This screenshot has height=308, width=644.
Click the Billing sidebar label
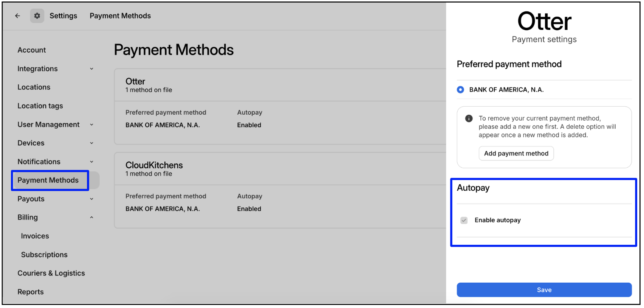click(28, 218)
